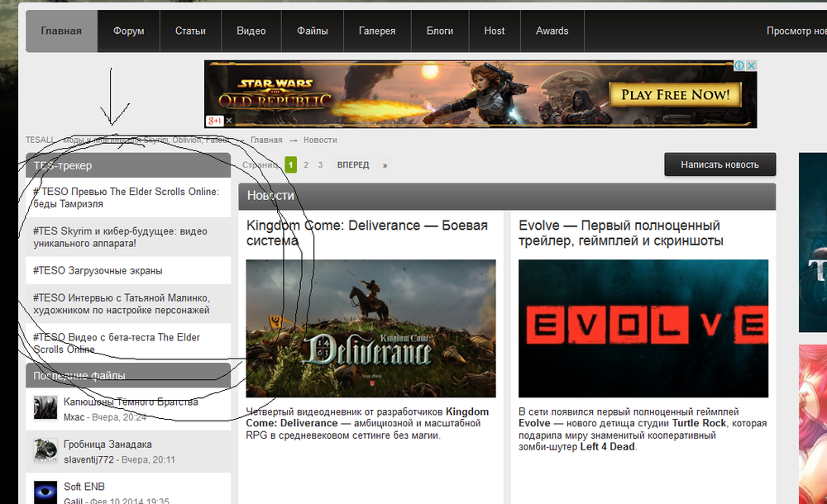Click the Написать новость button
Viewport: 827px width, 504px height.
720,164
